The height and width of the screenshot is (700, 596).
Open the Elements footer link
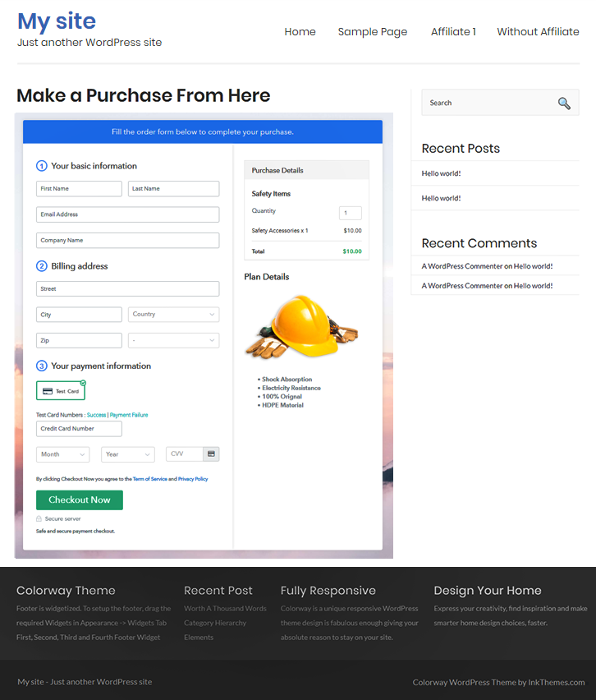tap(199, 637)
